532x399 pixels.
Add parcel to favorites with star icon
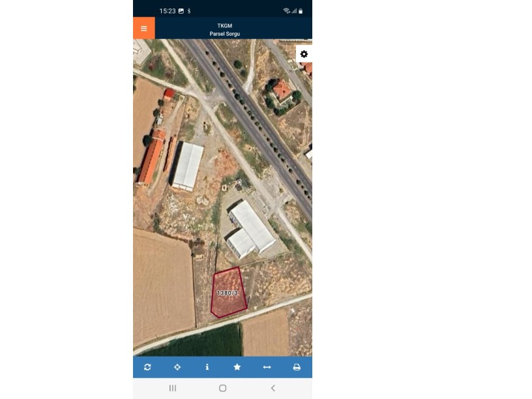tap(237, 367)
